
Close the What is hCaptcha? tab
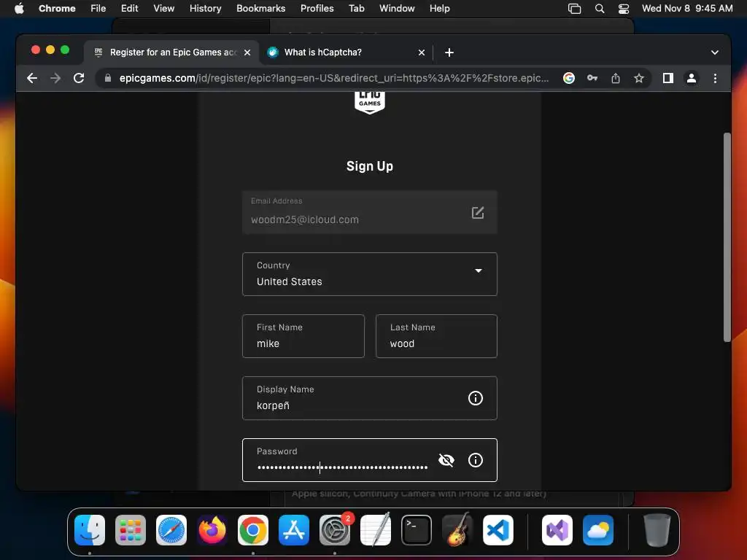(x=422, y=52)
